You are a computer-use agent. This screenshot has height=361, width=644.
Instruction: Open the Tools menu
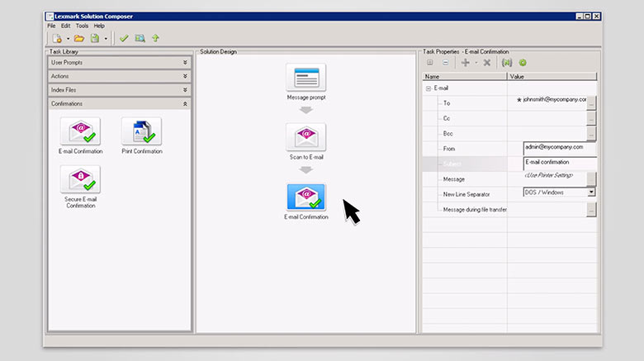pos(81,26)
